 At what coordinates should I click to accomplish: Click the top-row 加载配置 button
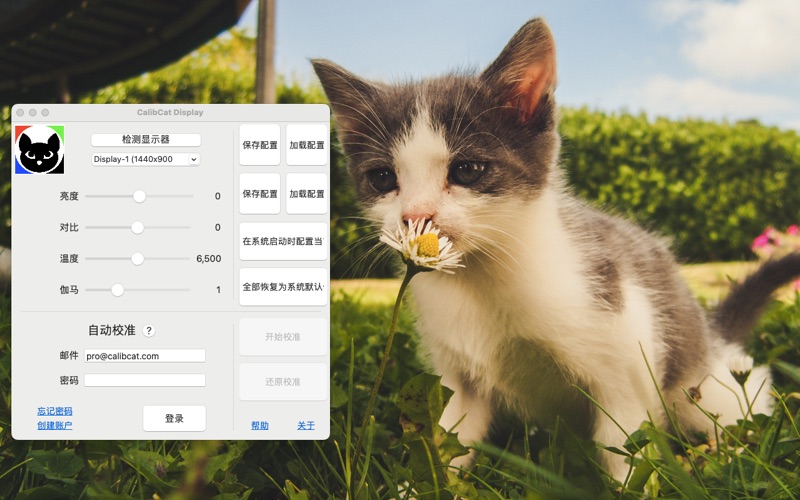(307, 145)
